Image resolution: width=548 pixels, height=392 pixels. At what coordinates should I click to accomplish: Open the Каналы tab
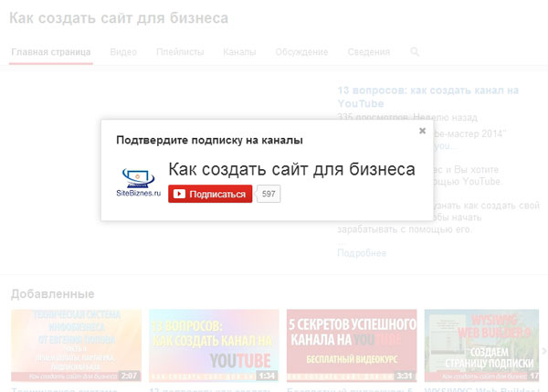pos(239,52)
